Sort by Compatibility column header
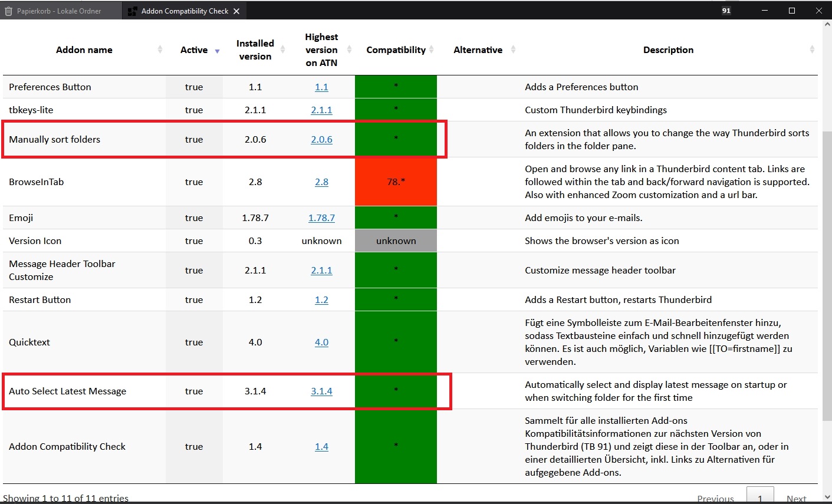Screen dimensions: 832x504 click(x=396, y=50)
